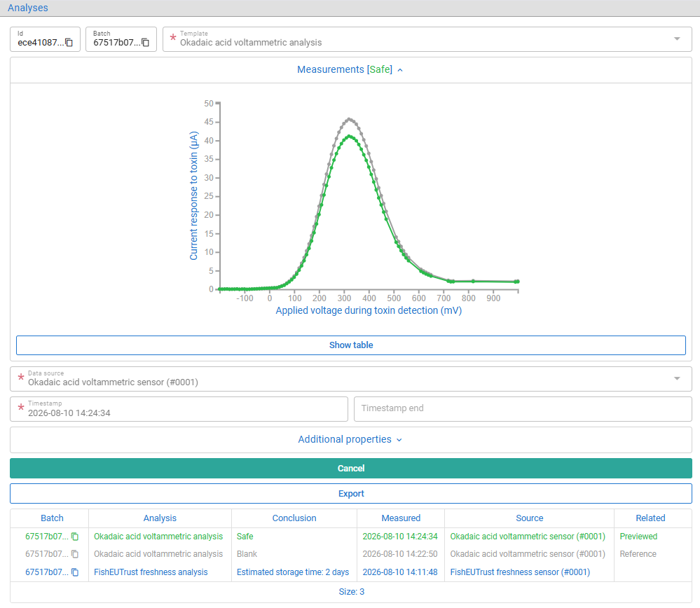
Task: Copy batch id in the FishEUTrust row
Action: tap(75, 572)
